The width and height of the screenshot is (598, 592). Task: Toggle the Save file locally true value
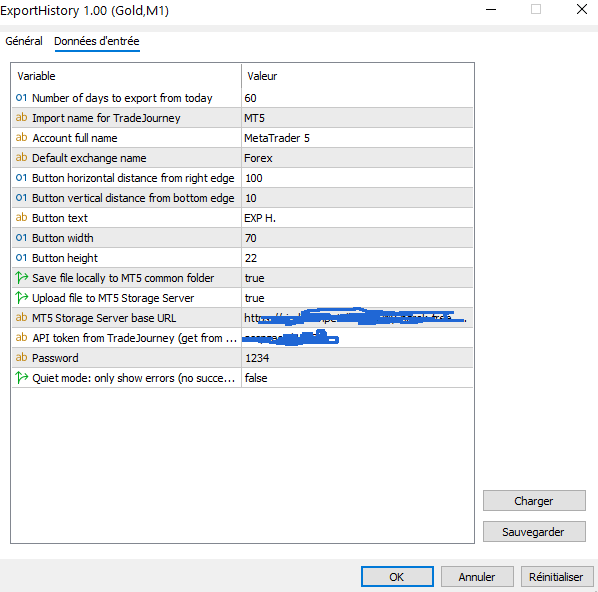tap(357, 278)
